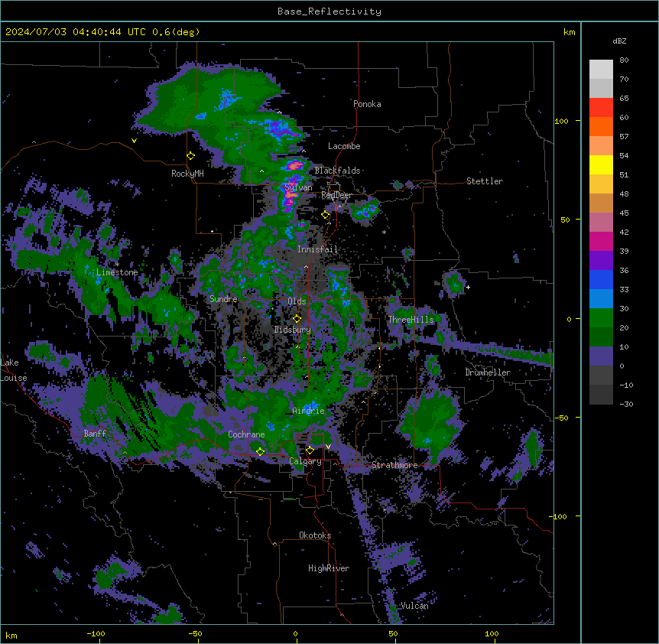
Task: Click the 65 dBZ red legend swatch
Action: [x=601, y=108]
